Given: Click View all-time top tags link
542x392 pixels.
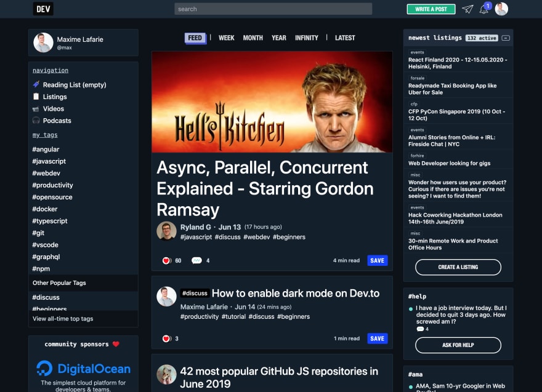Looking at the screenshot, I should [63, 319].
